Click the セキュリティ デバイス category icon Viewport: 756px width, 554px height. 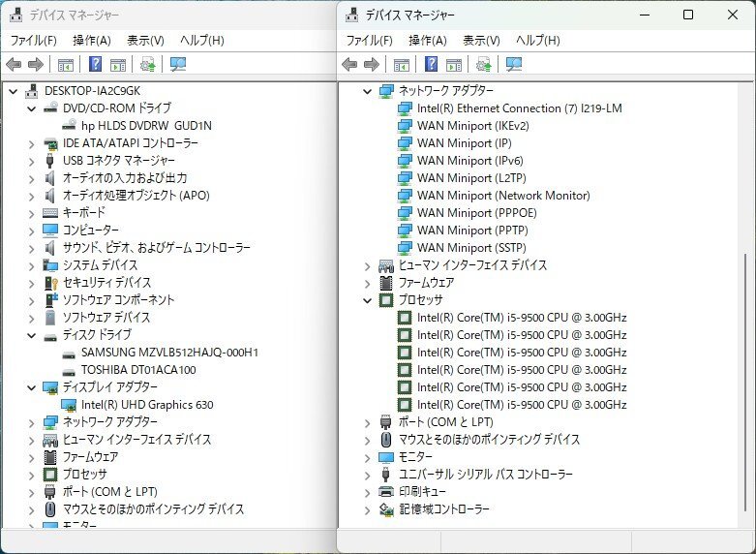click(50, 282)
